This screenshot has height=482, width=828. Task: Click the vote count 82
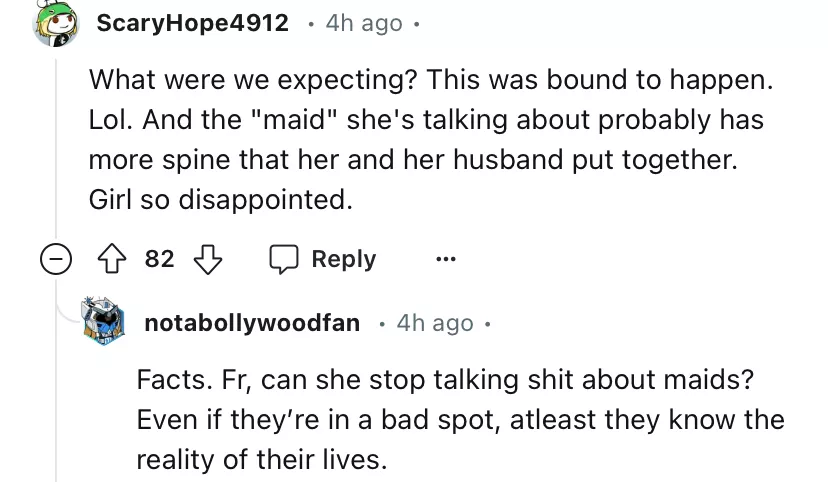point(160,259)
